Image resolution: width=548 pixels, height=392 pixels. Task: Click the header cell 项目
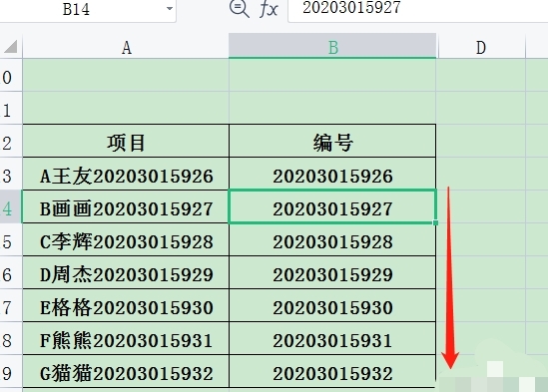click(x=126, y=142)
